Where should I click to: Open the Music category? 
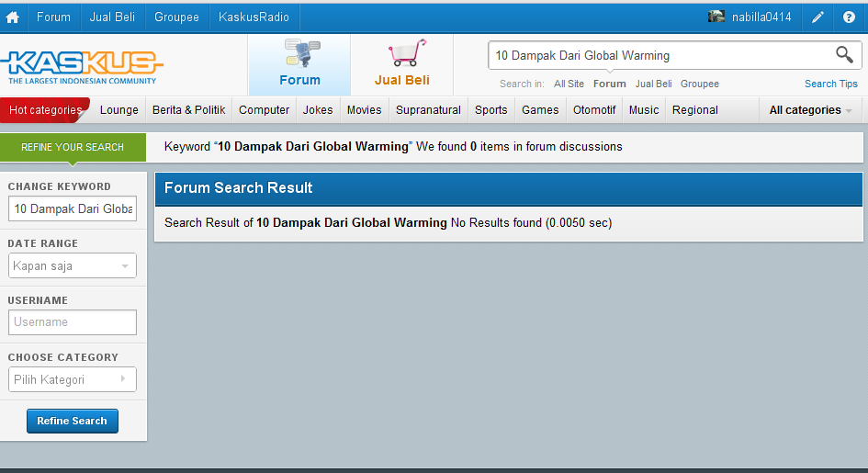tap(644, 110)
